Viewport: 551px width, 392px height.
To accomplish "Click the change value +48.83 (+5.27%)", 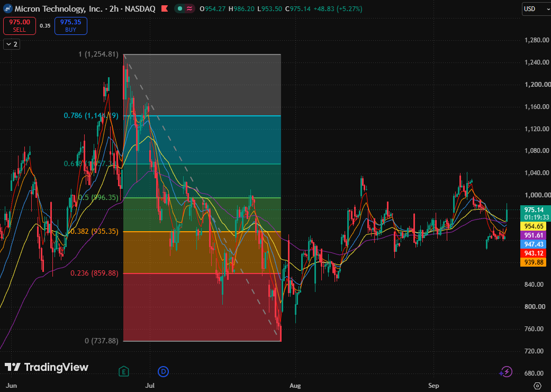I will (338, 9).
